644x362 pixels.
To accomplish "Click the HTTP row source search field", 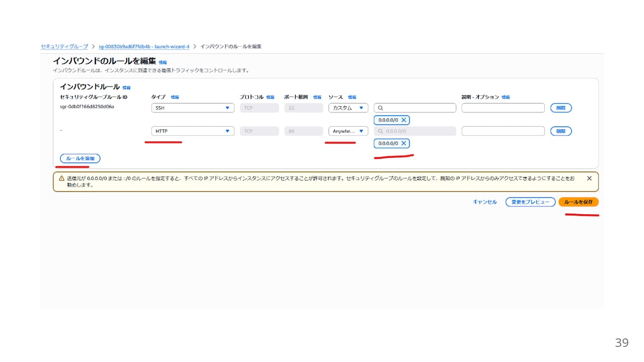I will 415,131.
